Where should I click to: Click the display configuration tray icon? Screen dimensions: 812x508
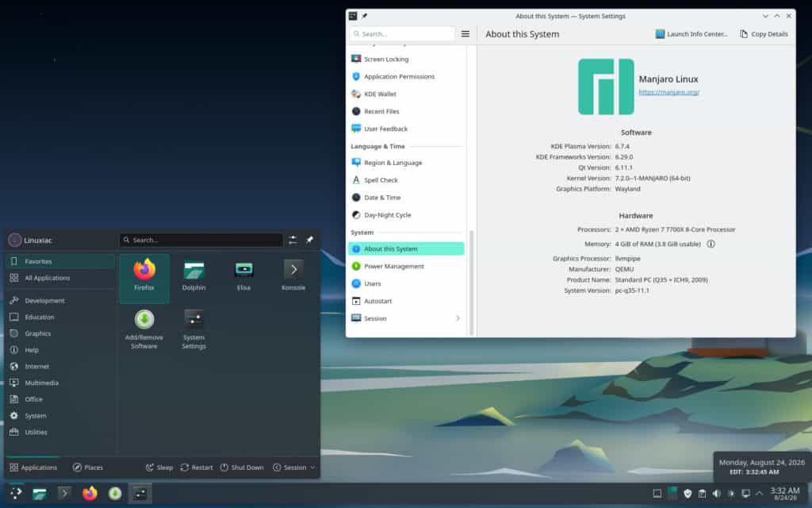point(745,494)
